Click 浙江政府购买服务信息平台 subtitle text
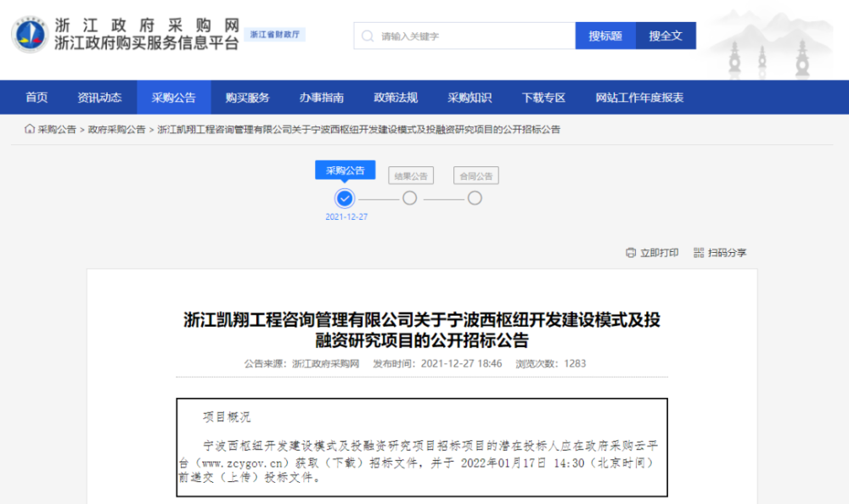The image size is (849, 504). point(147,42)
